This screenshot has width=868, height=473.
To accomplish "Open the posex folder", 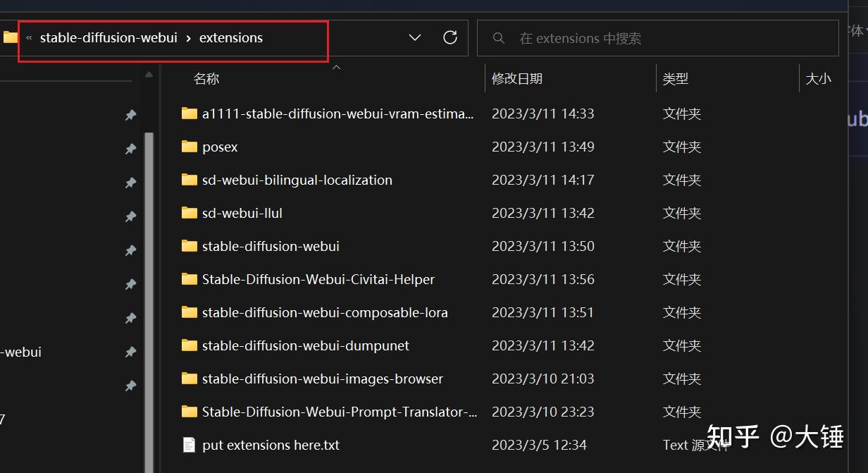I will point(219,147).
